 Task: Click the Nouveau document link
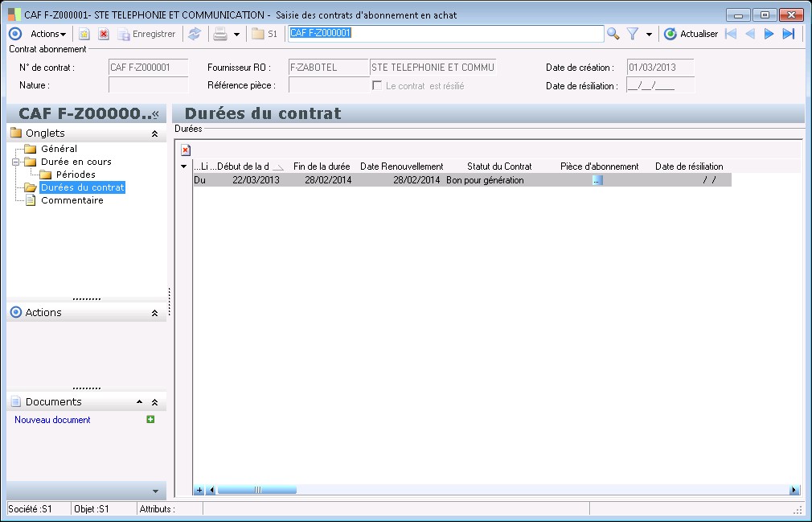pyautogui.click(x=52, y=420)
